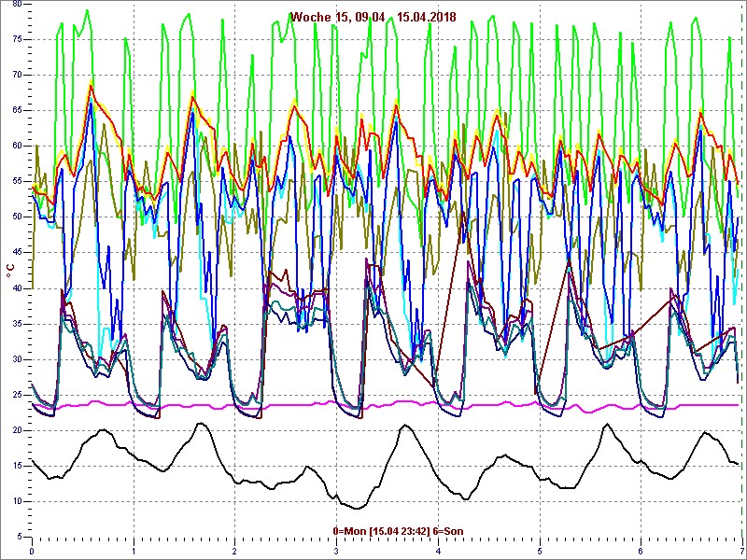Select the 6 tick label on the day axis
The image size is (747, 560).
[x=641, y=551]
